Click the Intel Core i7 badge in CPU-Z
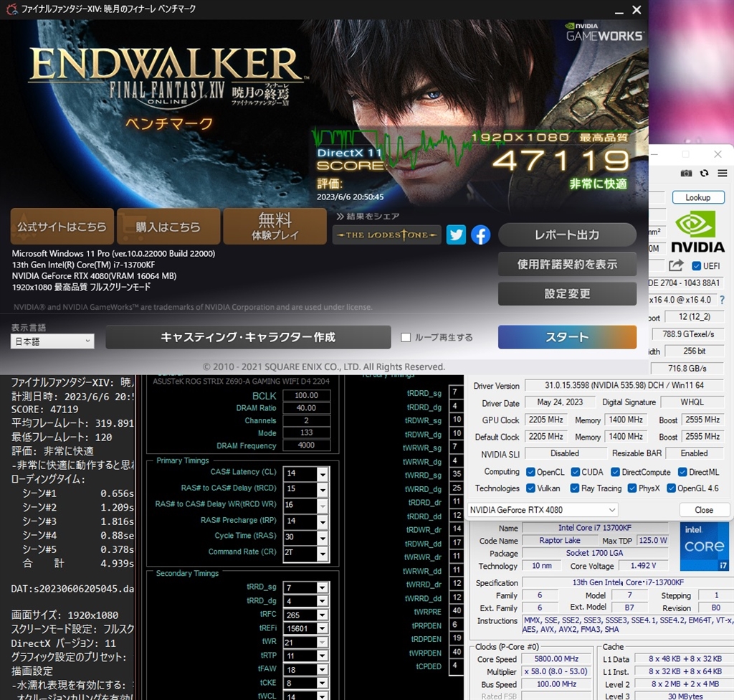The image size is (734, 700). tap(705, 547)
